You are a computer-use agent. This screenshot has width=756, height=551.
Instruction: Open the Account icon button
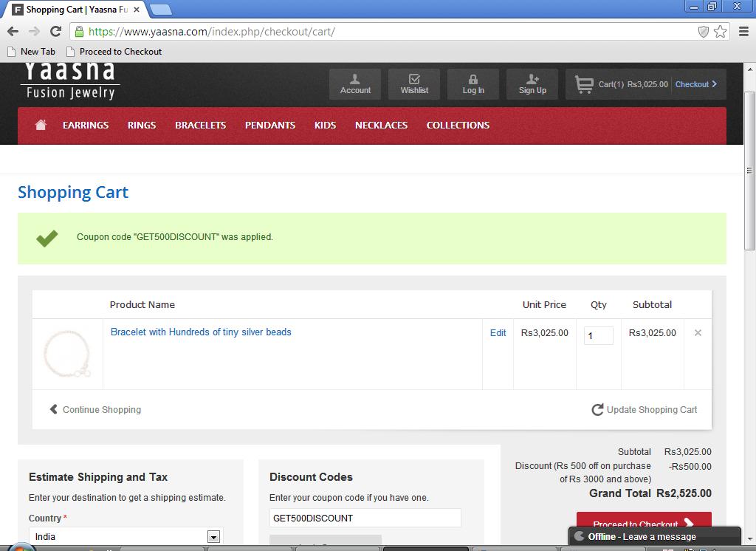click(355, 84)
